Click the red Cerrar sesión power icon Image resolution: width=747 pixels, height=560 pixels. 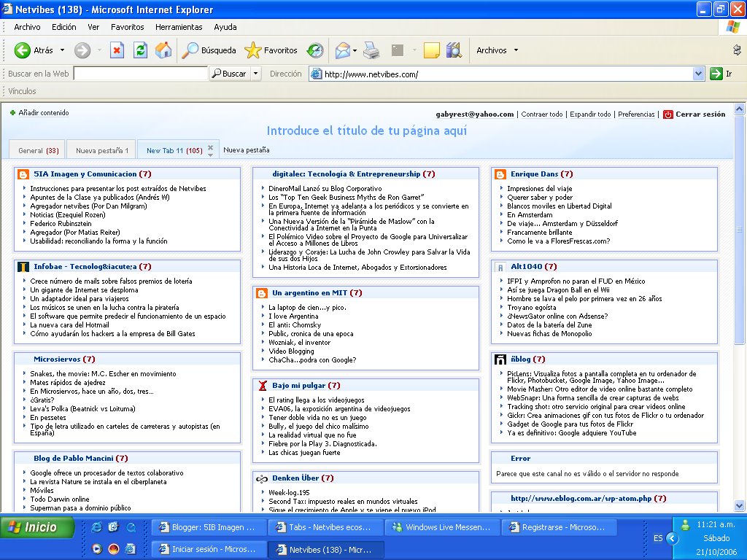point(668,114)
